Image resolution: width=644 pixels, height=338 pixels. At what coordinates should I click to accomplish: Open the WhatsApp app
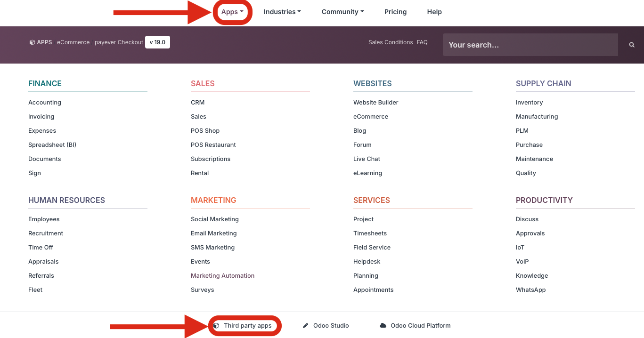(530, 290)
